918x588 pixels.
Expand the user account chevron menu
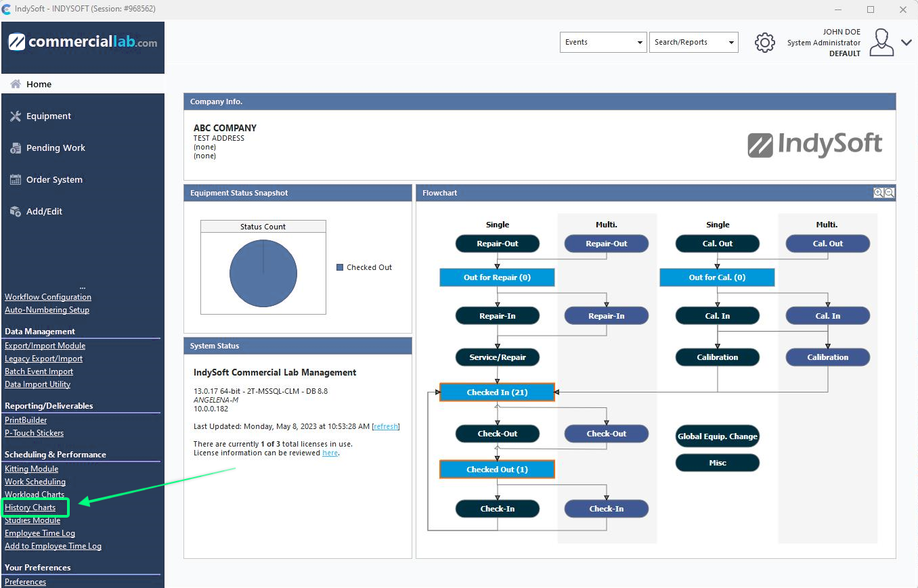point(906,43)
